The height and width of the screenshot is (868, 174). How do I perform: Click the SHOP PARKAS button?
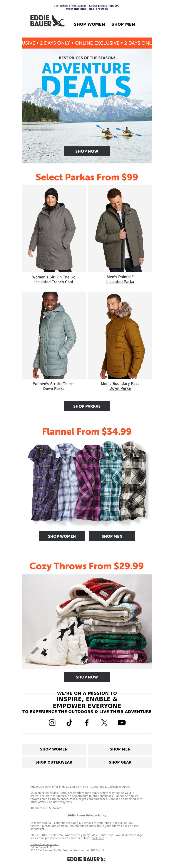(87, 406)
